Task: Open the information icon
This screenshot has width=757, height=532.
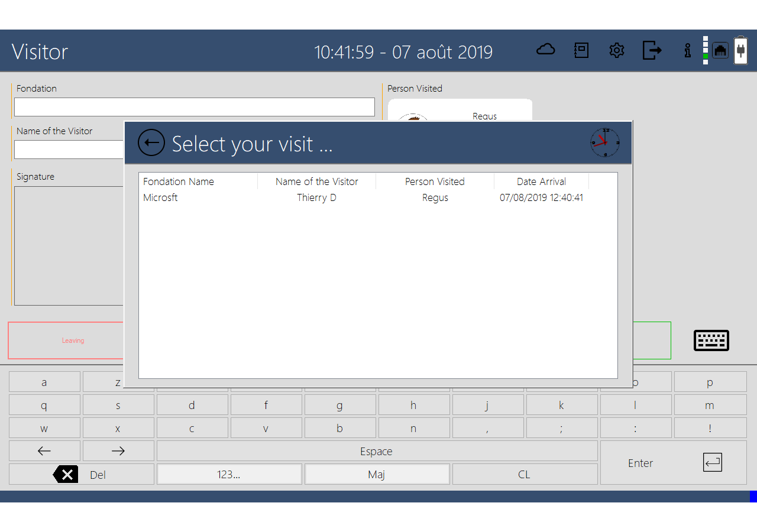Action: 687,50
